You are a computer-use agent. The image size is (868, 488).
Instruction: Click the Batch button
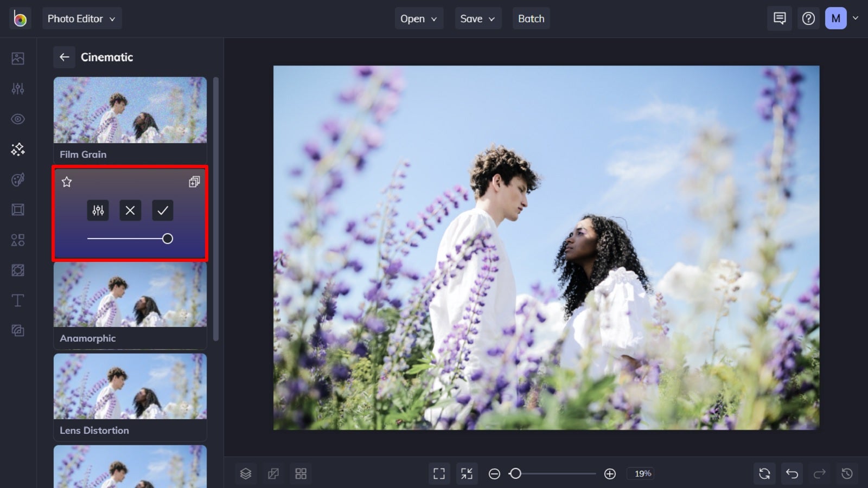[531, 18]
